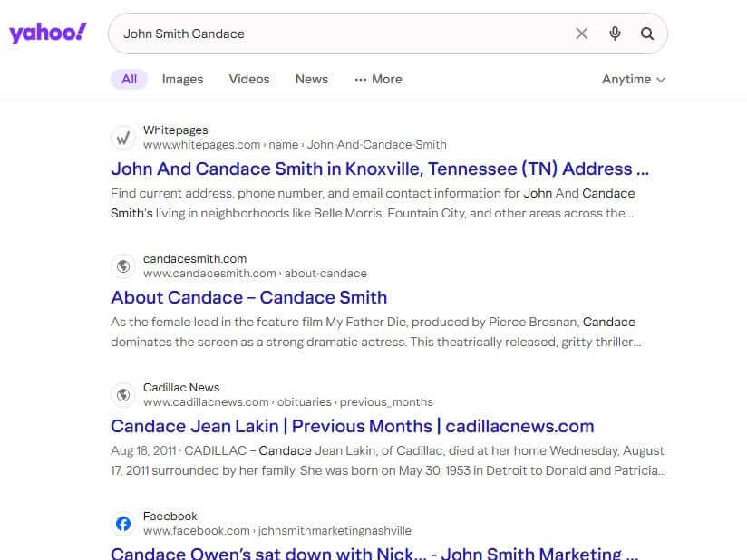Switch to the Videos tab
Viewport: 747px width, 560px height.
click(249, 79)
